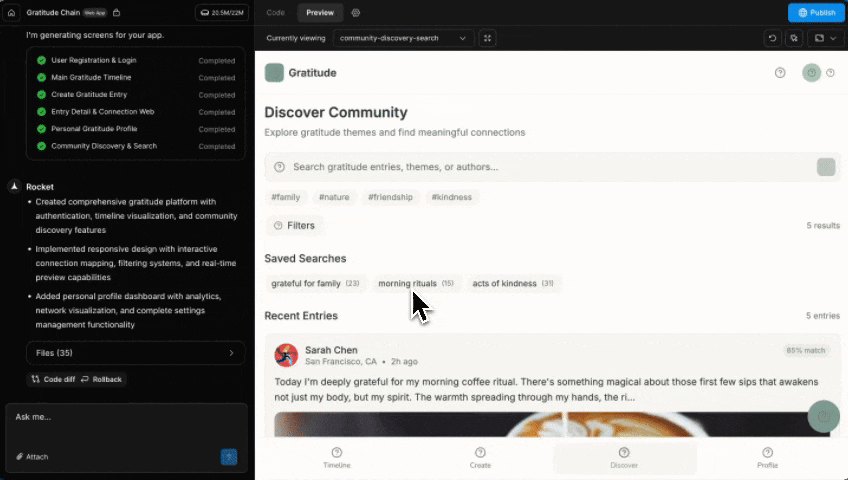Open the coffee latte entry image
The image size is (848, 480).
pyautogui.click(x=552, y=424)
